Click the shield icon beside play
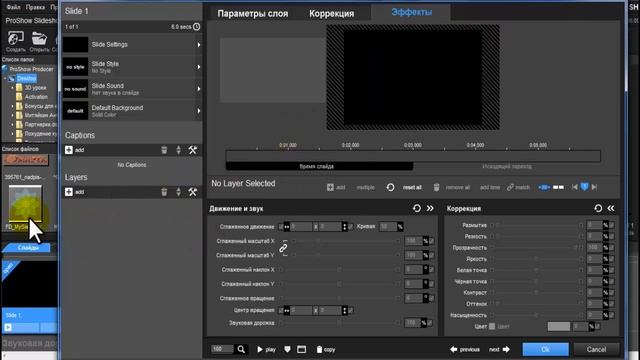The width and height of the screenshot is (640, 360). [287, 349]
